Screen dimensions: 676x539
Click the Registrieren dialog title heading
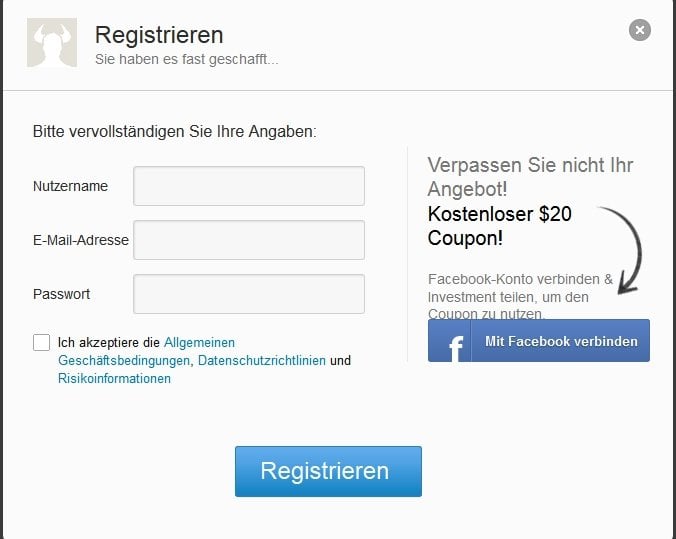point(159,35)
